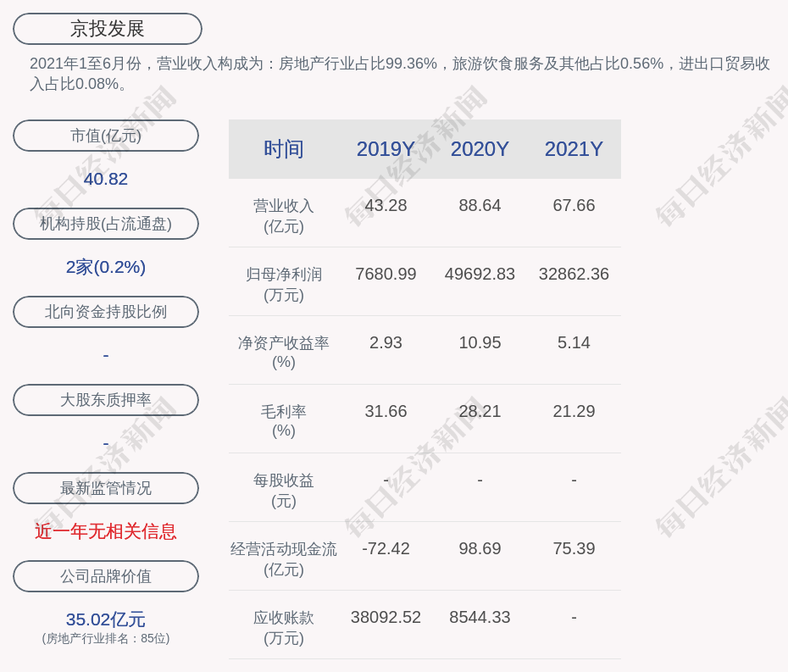Select ROE value 5.14
788x672 pixels.
574,343
